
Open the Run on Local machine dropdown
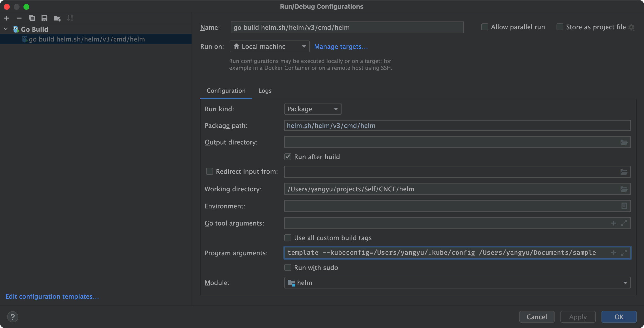(269, 46)
